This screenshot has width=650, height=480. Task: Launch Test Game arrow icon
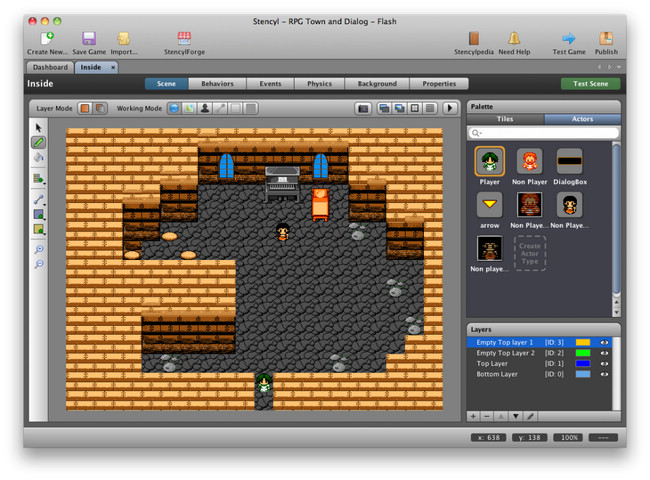coord(568,38)
